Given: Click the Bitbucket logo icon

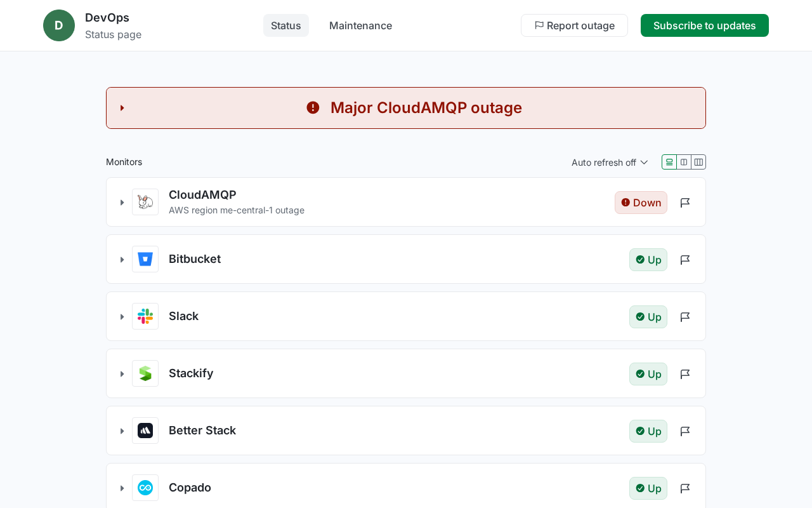Looking at the screenshot, I should [x=145, y=259].
